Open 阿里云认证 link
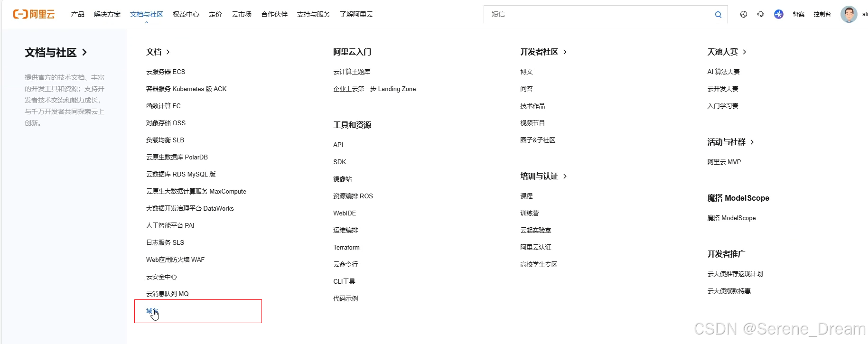The image size is (868, 344). click(536, 247)
